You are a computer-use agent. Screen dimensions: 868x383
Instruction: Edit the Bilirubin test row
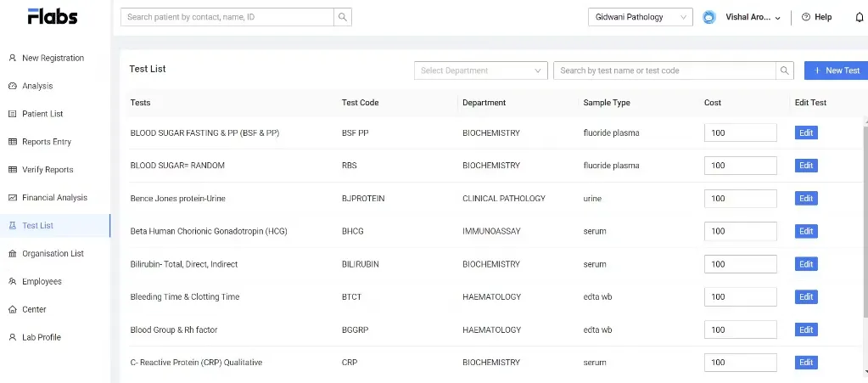pos(806,264)
